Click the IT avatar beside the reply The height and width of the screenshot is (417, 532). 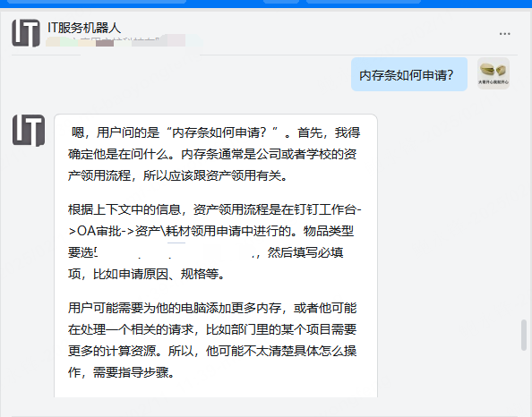pos(29,131)
